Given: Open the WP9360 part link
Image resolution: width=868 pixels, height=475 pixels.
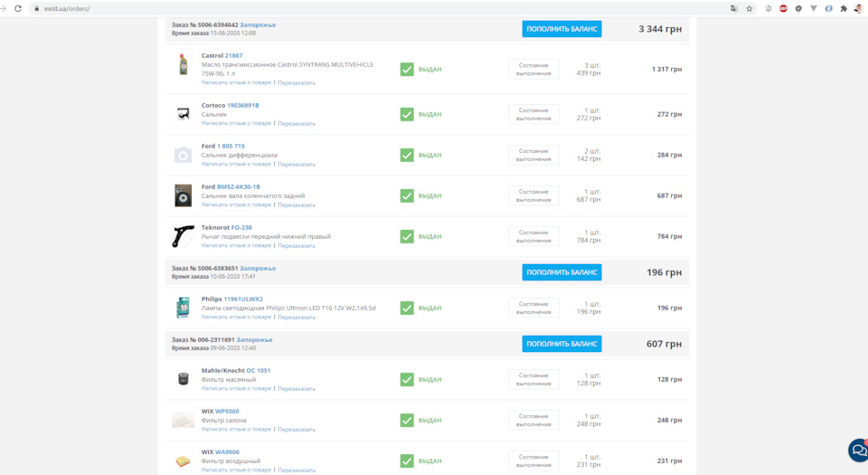Looking at the screenshot, I should click(227, 412).
